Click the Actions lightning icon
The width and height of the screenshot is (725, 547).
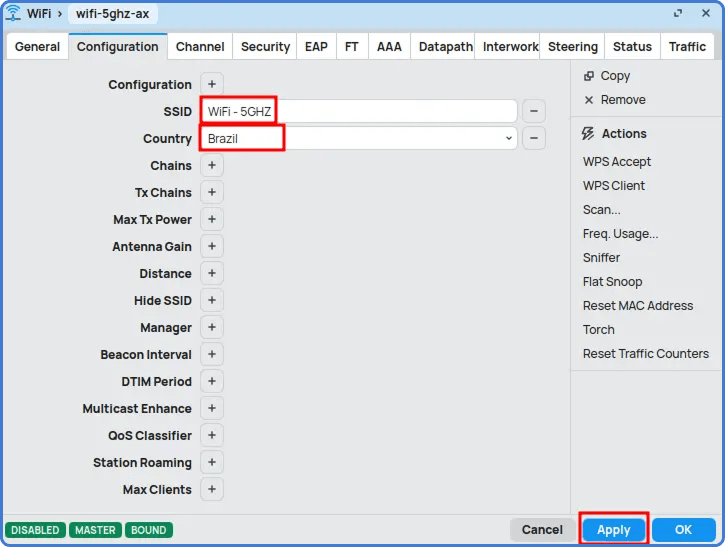click(x=588, y=134)
